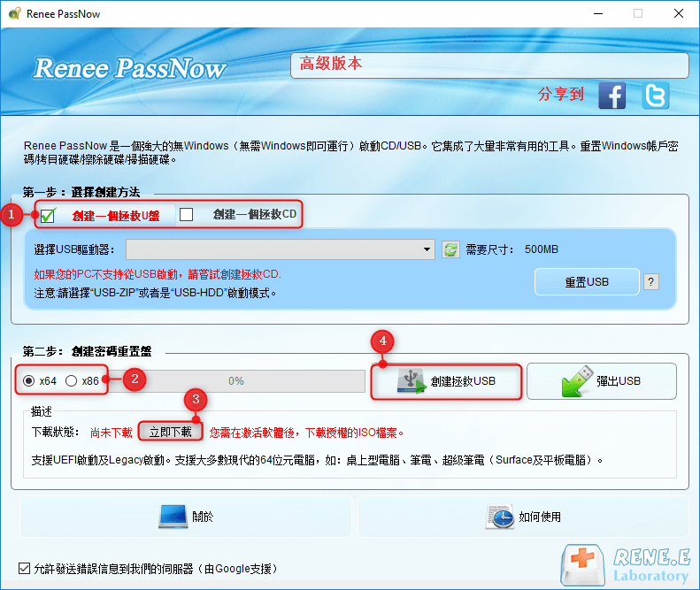Check the 創建一個拯救U盤 checkbox
This screenshot has width=700, height=590.
(47, 216)
